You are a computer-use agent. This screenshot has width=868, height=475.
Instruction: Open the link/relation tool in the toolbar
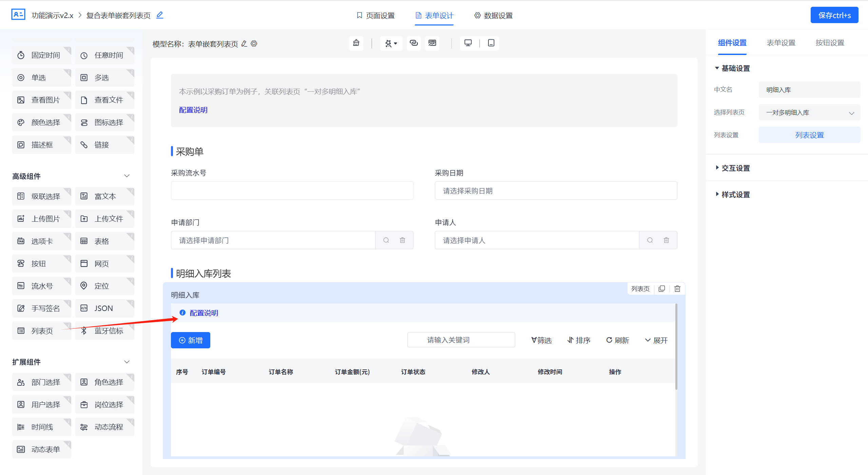(413, 43)
